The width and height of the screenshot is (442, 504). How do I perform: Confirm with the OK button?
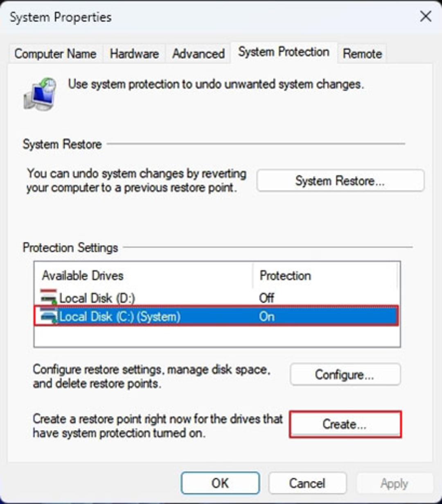point(220,483)
